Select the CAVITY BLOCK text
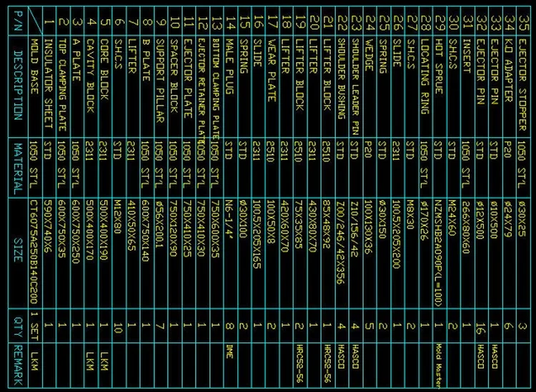Screen dimensions: 536x392 [90, 76]
